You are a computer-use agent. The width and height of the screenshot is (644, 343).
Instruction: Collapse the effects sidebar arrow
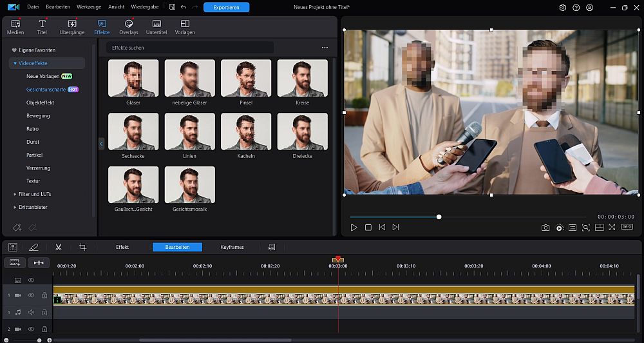[101, 144]
